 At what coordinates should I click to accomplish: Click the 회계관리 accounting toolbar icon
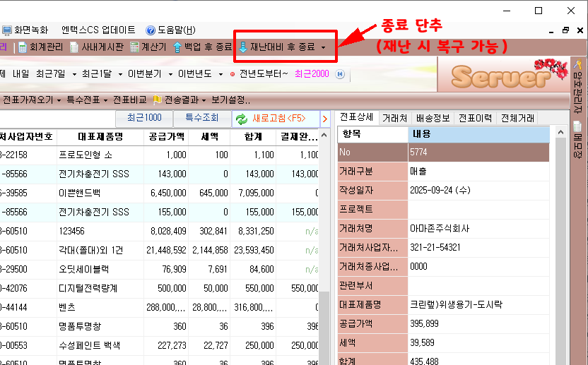tap(23, 47)
